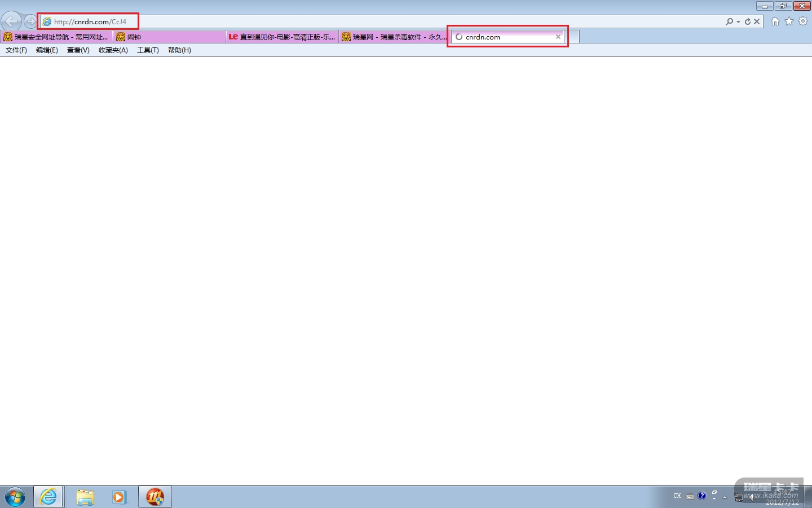The width and height of the screenshot is (812, 508).
Task: Open the 工具(T) menu
Action: point(148,50)
